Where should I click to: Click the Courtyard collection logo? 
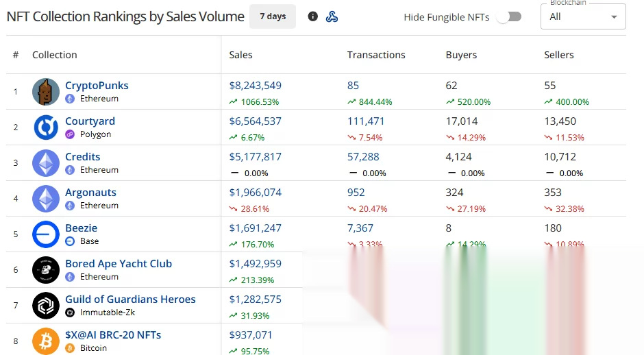(x=46, y=127)
